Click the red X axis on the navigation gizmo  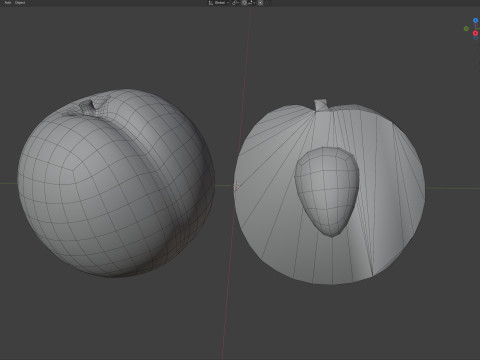[475, 33]
